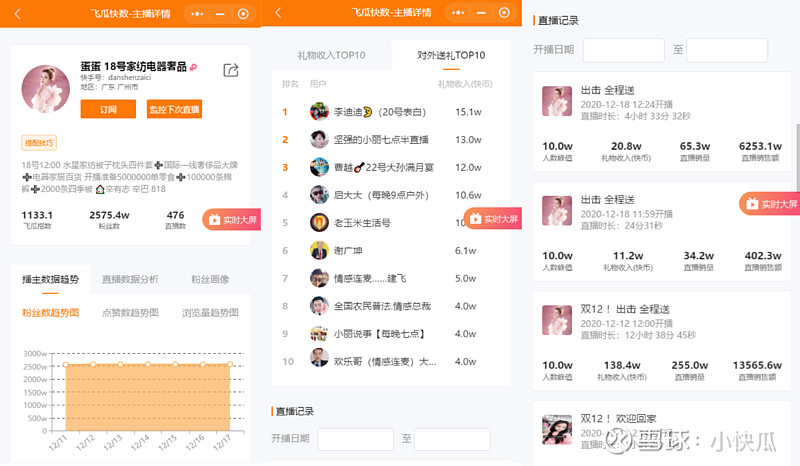Switch to 播主数据趋势 tab
This screenshot has width=800, height=466.
click(51, 279)
